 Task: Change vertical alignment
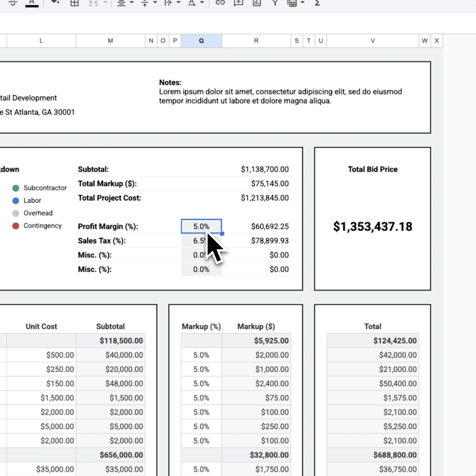click(x=145, y=3)
